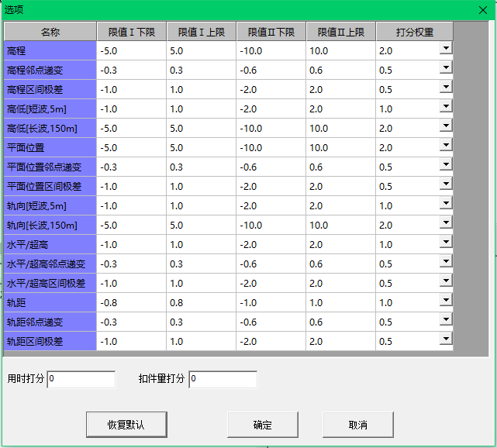The image size is (497, 448).
Task: Open weight dropdown for 平面位置 row
Action: [x=446, y=145]
